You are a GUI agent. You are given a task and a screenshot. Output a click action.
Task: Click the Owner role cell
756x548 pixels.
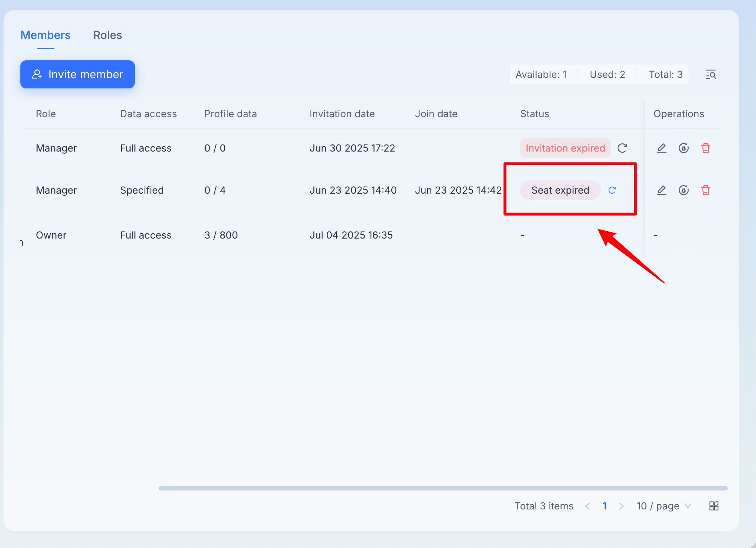pyautogui.click(x=51, y=235)
